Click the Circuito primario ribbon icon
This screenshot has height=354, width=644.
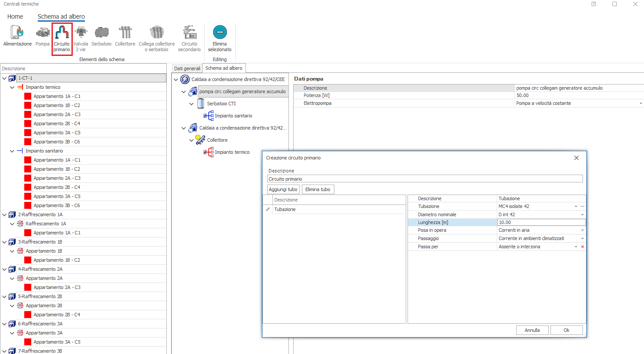(x=62, y=38)
